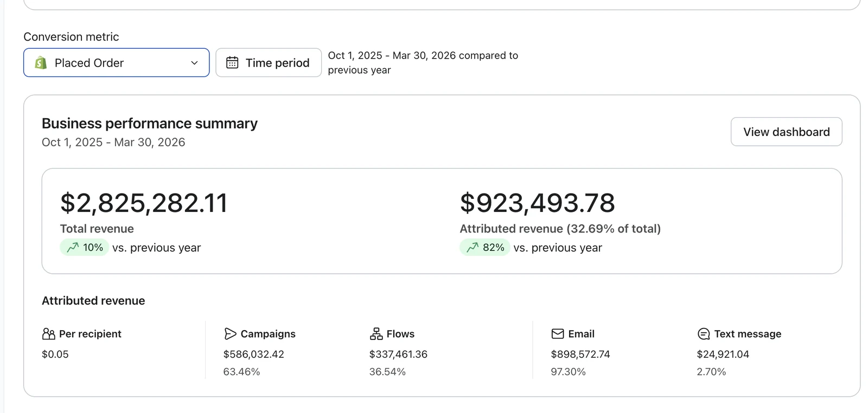This screenshot has height=413, width=868.
Task: Open the Time period picker
Action: [269, 63]
